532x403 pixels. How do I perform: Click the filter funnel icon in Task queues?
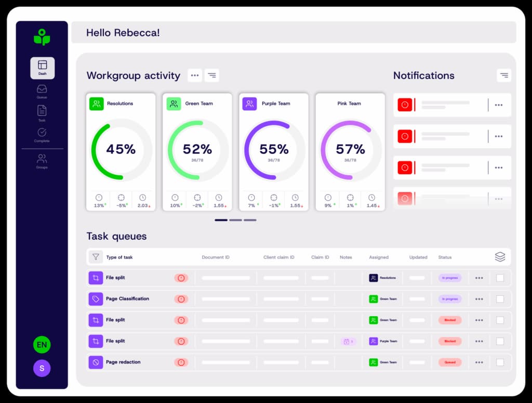96,256
